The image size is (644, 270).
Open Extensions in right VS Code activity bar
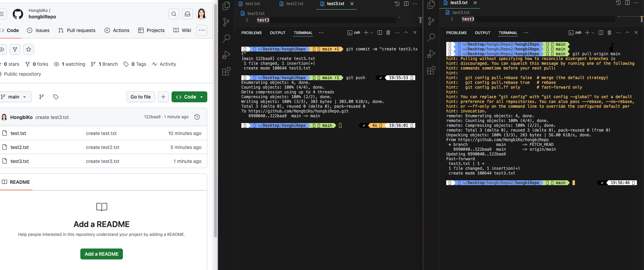coord(431,70)
